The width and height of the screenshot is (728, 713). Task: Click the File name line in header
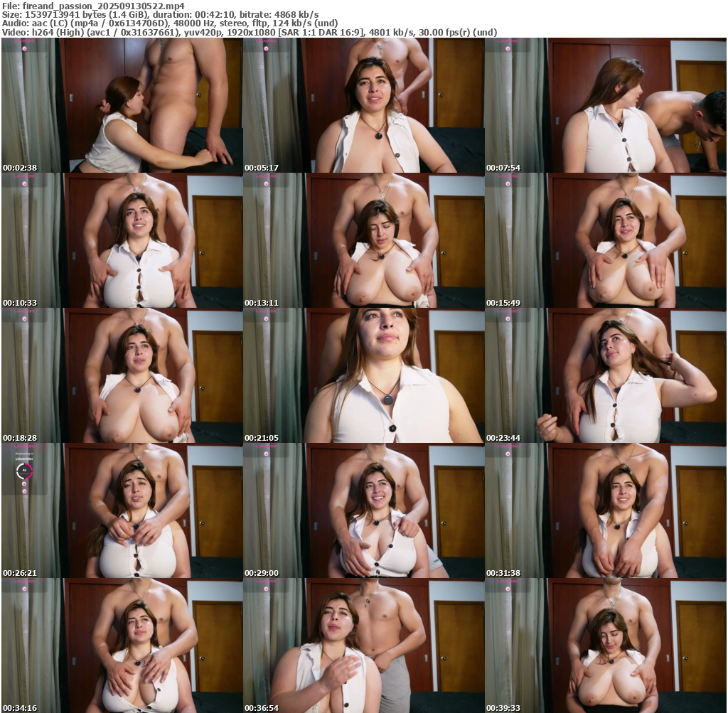92,5
